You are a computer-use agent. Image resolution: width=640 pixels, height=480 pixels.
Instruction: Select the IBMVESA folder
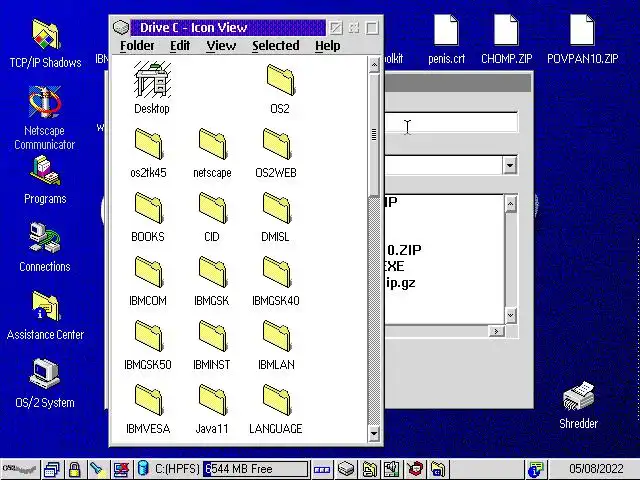coord(149,400)
